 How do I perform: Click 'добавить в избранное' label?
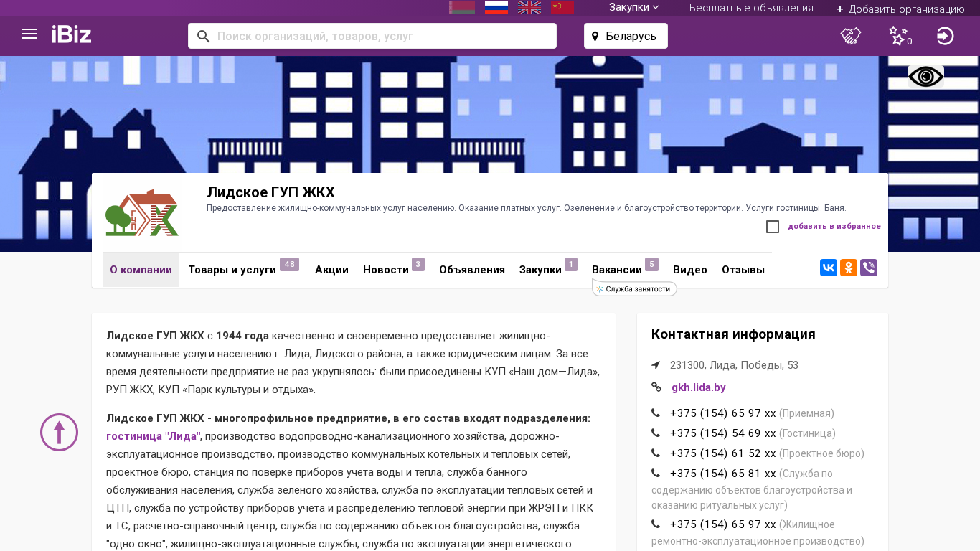(834, 227)
